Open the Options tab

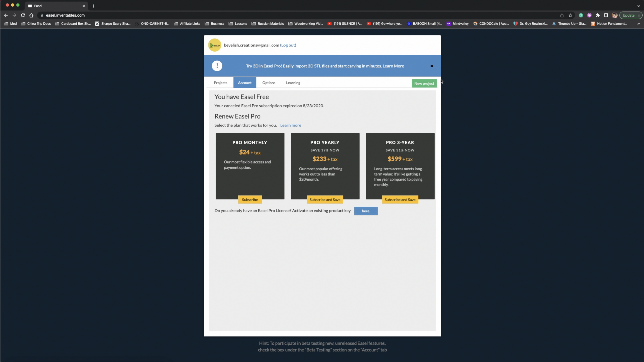269,83
